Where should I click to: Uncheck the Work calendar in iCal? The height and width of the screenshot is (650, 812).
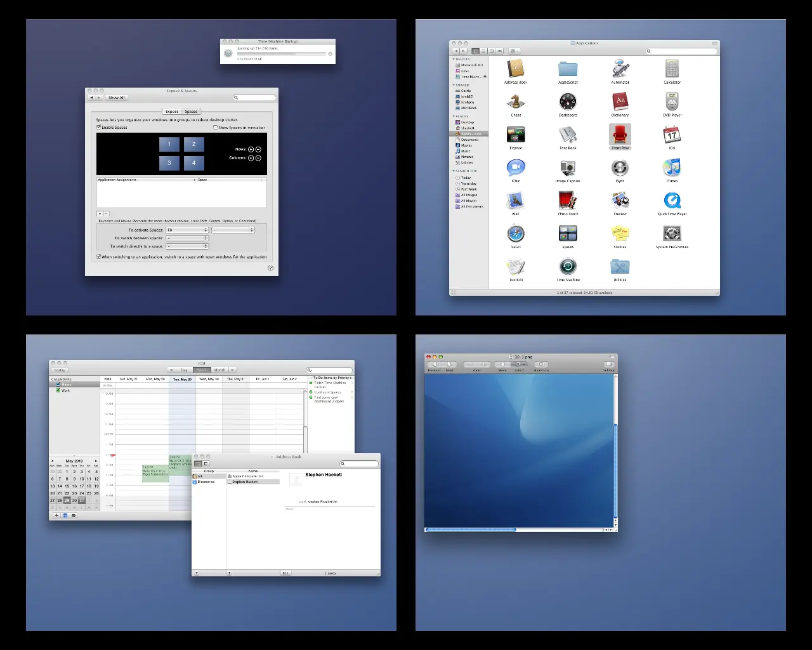pos(58,390)
